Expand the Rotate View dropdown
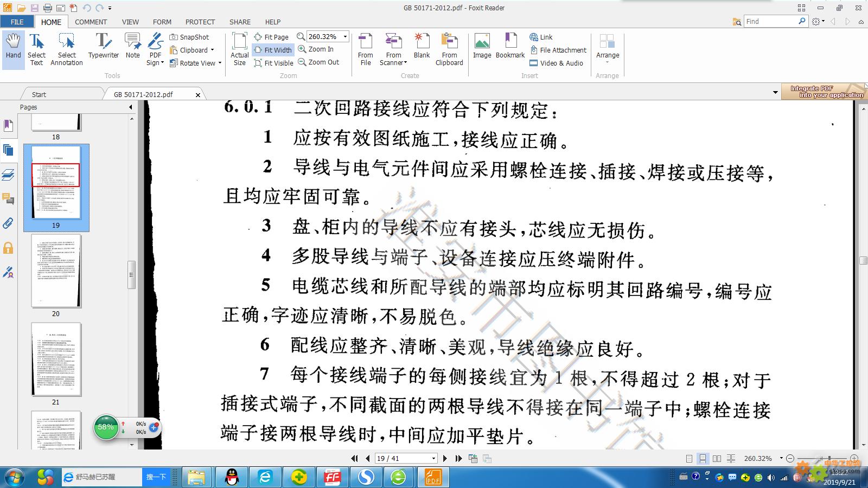The height and width of the screenshot is (488, 868). [220, 63]
